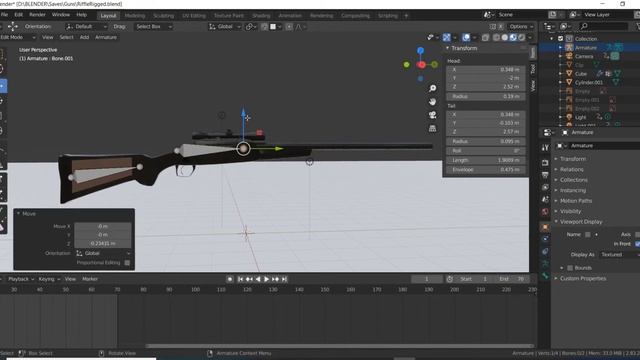Open the Window menu

pos(61,15)
